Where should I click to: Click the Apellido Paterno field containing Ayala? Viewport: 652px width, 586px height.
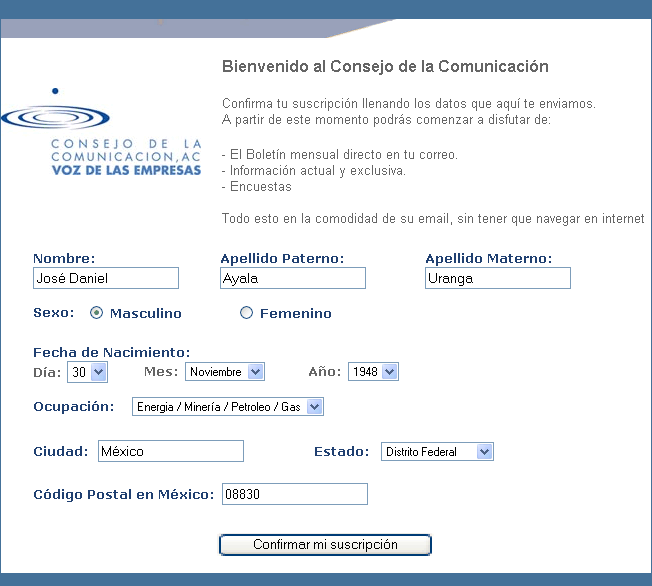tap(293, 278)
